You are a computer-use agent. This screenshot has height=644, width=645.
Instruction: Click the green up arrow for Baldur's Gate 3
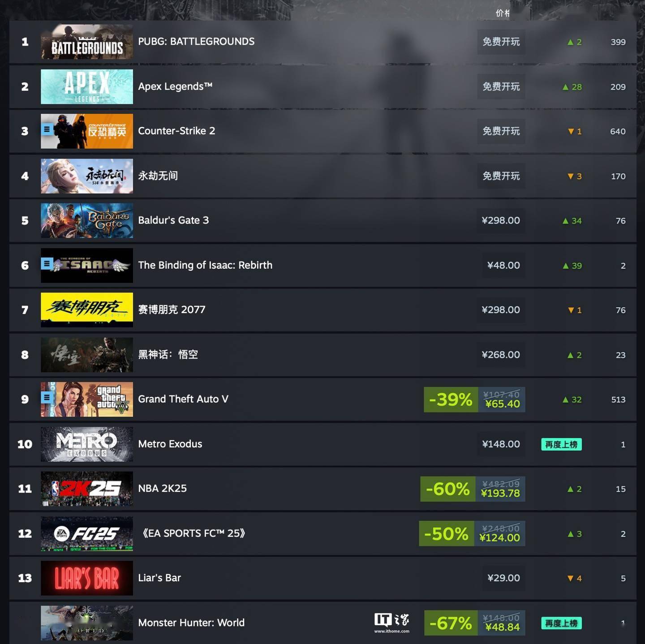click(x=566, y=221)
